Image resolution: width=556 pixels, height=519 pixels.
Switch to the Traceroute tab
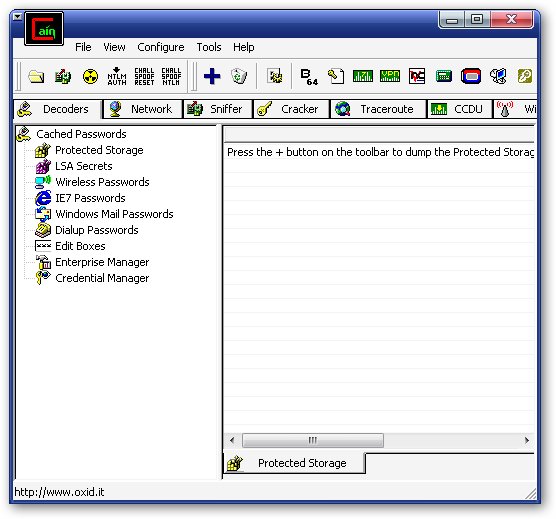click(378, 109)
